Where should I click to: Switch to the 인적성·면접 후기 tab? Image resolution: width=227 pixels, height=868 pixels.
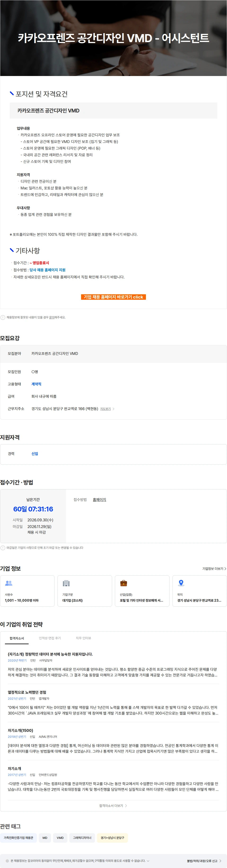click(50, 638)
